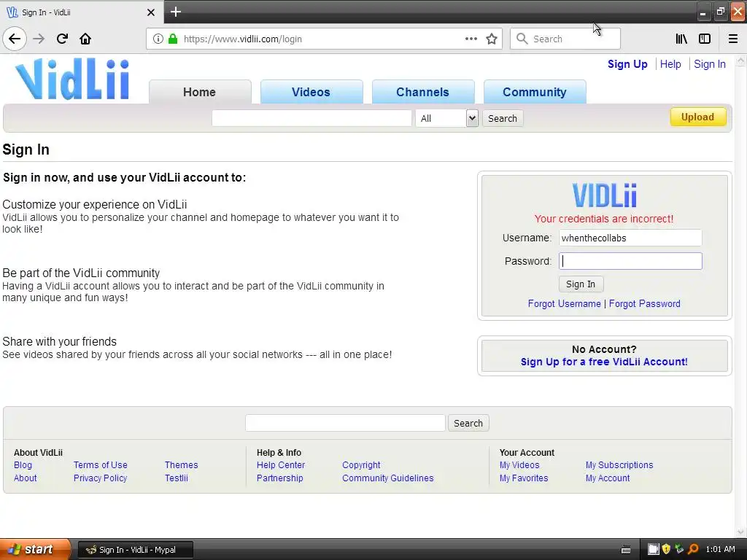
Task: Open the About footer link
Action: click(x=26, y=478)
